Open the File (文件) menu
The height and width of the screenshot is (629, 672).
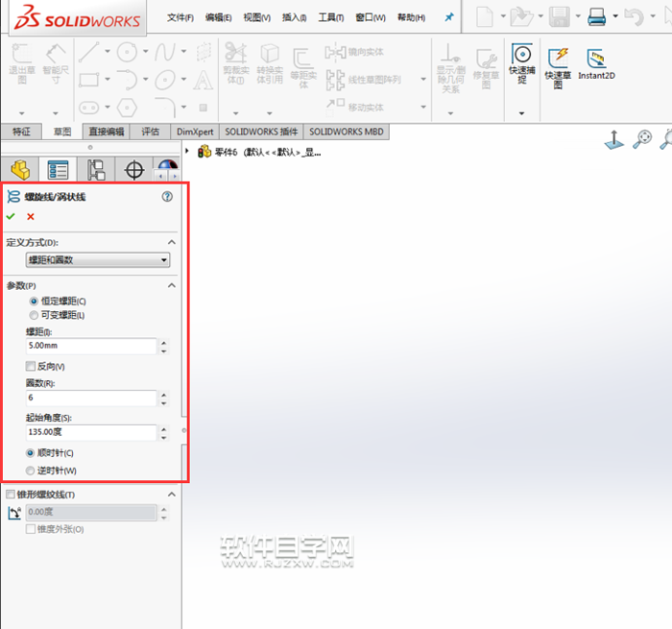click(x=180, y=17)
